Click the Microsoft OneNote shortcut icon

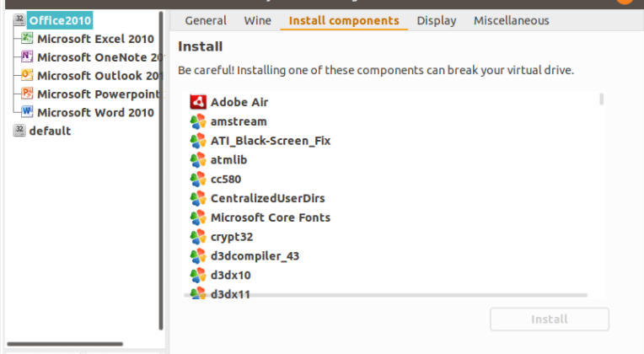click(x=27, y=57)
